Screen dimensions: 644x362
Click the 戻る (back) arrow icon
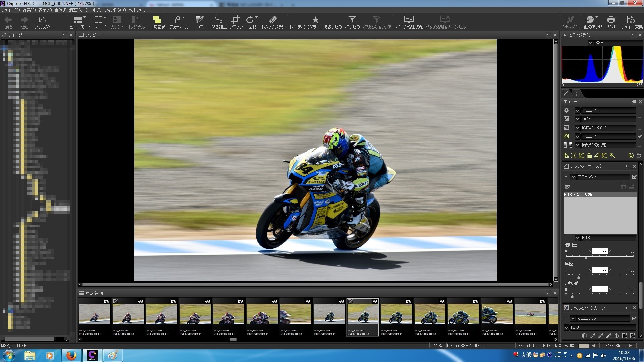pos(8,20)
